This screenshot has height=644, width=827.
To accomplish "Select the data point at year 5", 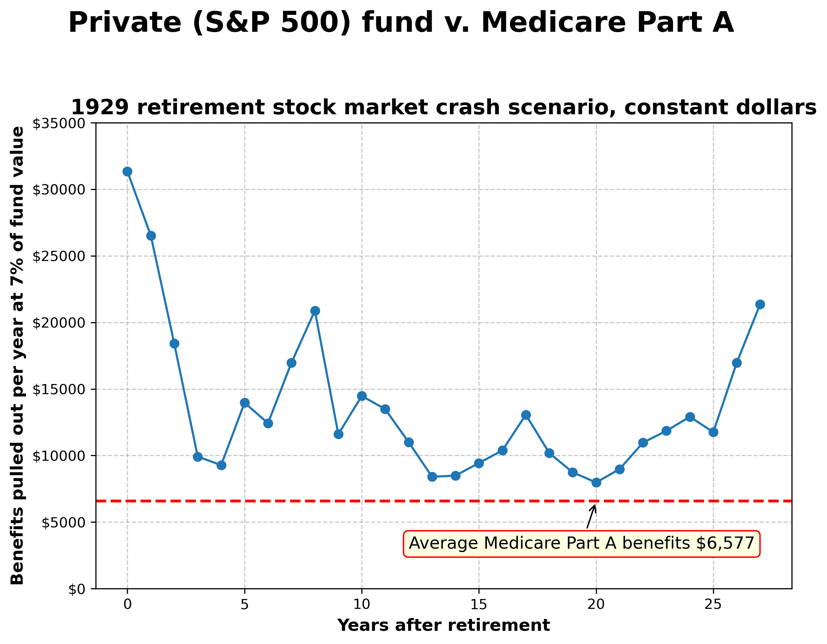I will click(x=245, y=402).
